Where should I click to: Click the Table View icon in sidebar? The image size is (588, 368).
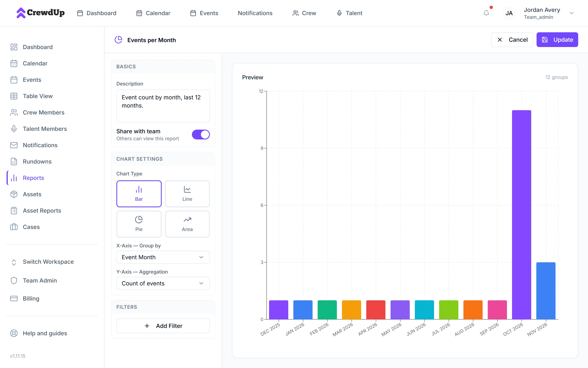14,96
